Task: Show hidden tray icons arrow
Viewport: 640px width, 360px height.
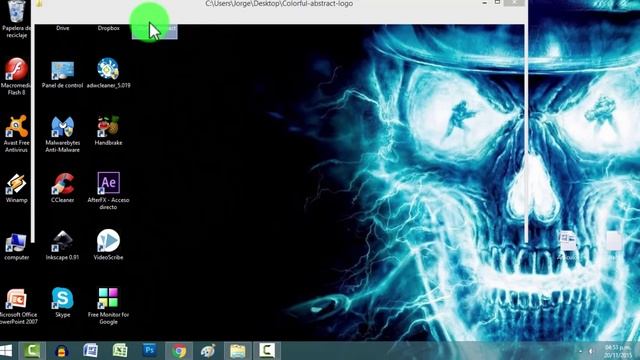Action: coord(580,351)
